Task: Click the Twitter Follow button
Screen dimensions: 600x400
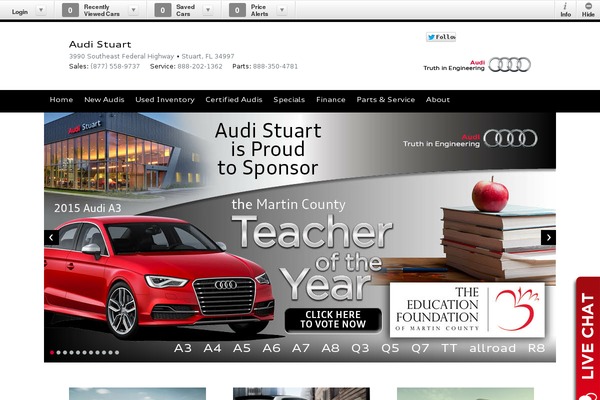Action: (x=441, y=37)
